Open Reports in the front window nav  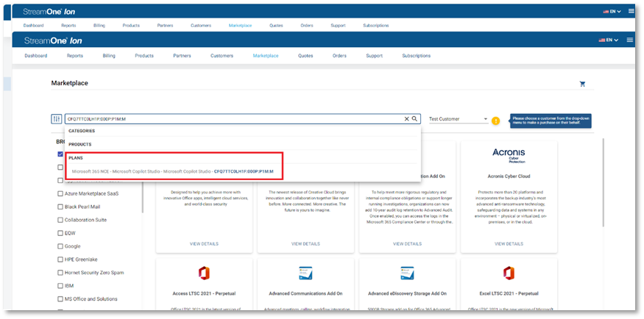[75, 56]
